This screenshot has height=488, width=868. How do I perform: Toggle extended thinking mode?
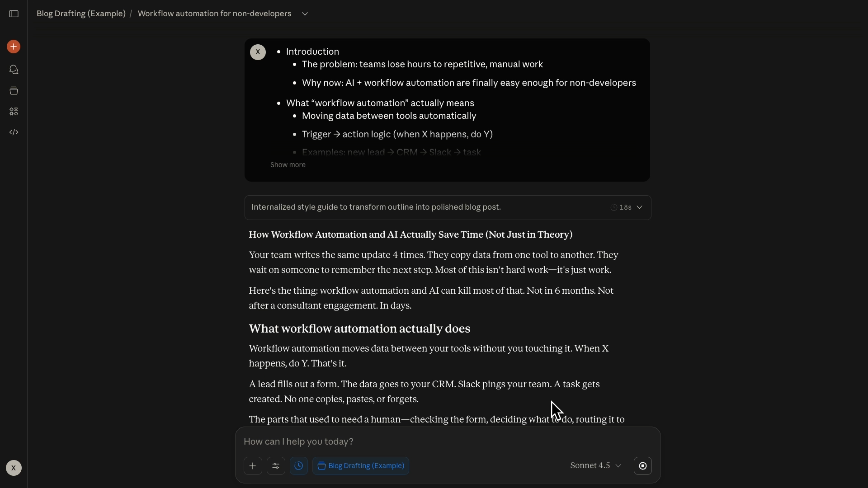coord(299,466)
